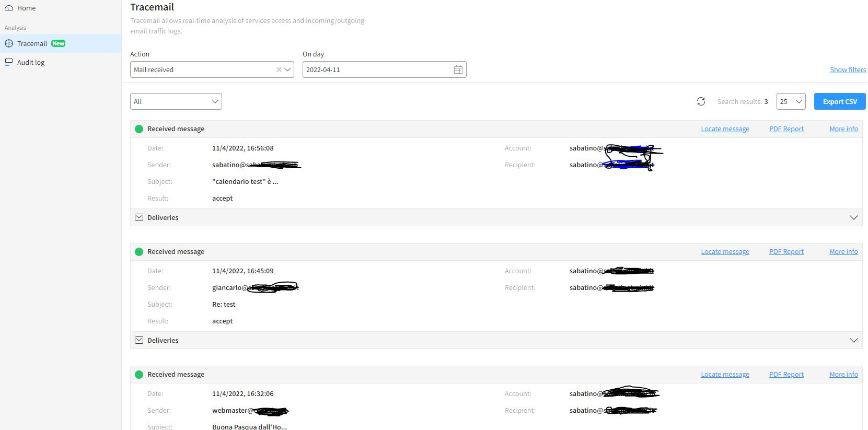Image resolution: width=868 pixels, height=430 pixels.
Task: Click the On day date field
Action: (376, 69)
